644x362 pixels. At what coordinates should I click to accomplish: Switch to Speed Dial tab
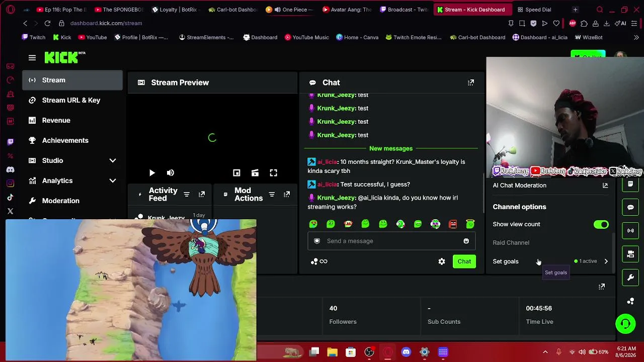click(538, 10)
